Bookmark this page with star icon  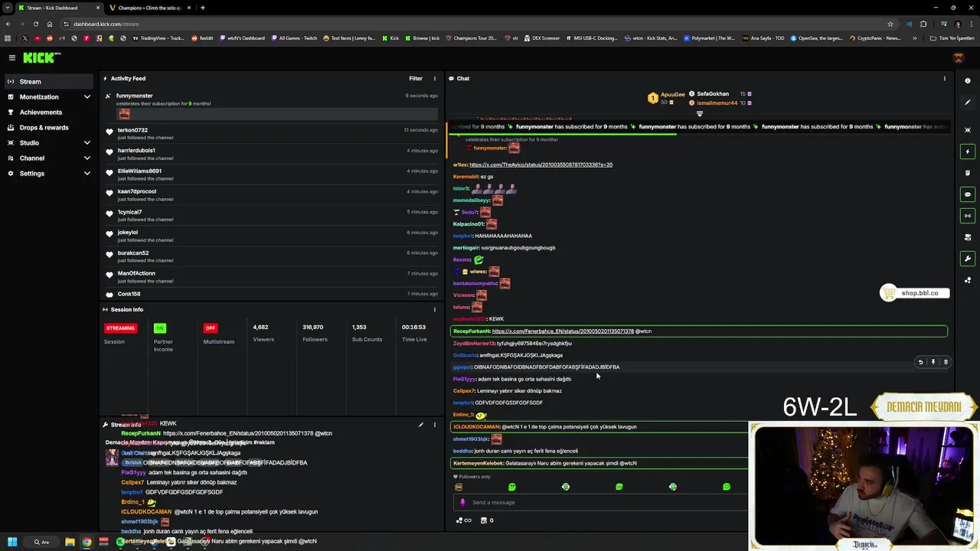(x=890, y=24)
